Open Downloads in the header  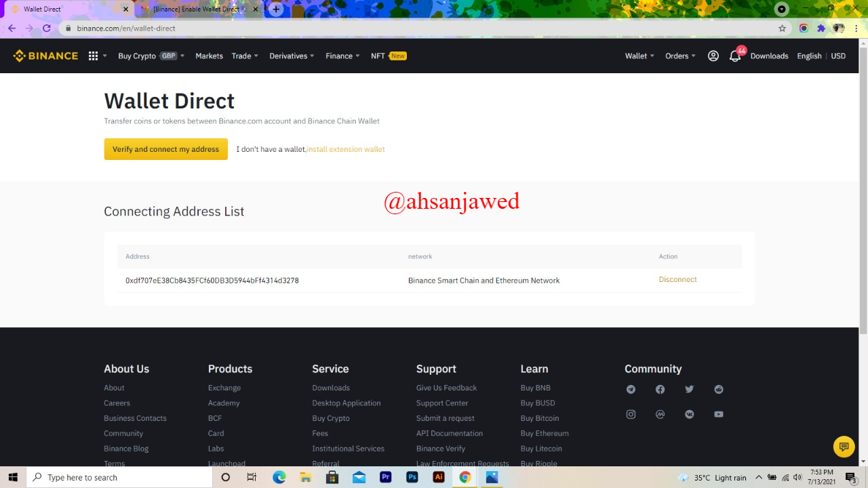(x=769, y=56)
